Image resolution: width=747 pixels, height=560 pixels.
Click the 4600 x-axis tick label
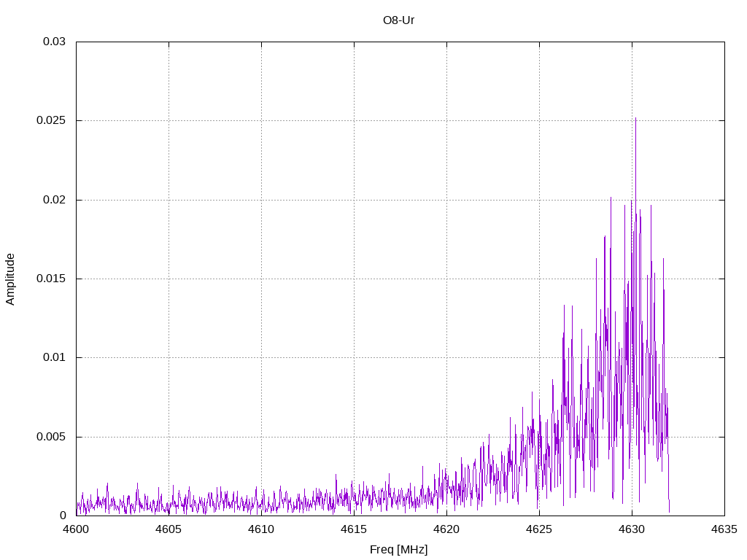tap(76, 529)
